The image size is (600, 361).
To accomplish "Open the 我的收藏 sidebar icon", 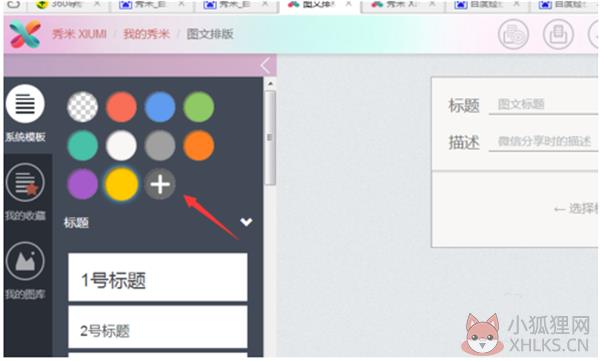I will (x=25, y=182).
